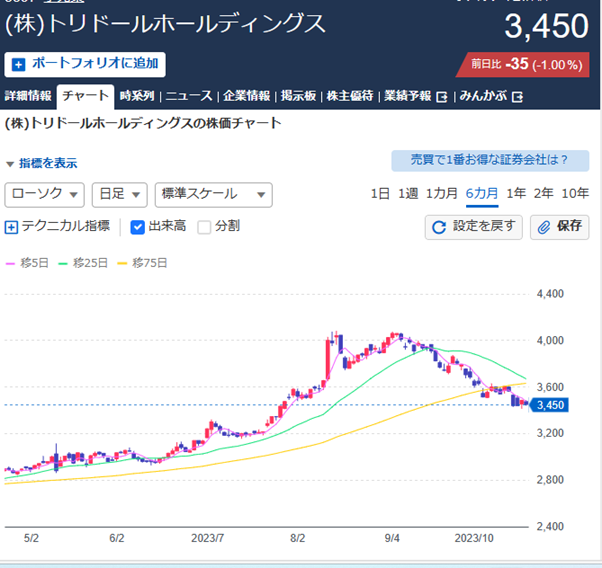Image resolution: width=602 pixels, height=568 pixels.
Task: Open the 掲示板 tab
Action: [x=298, y=96]
